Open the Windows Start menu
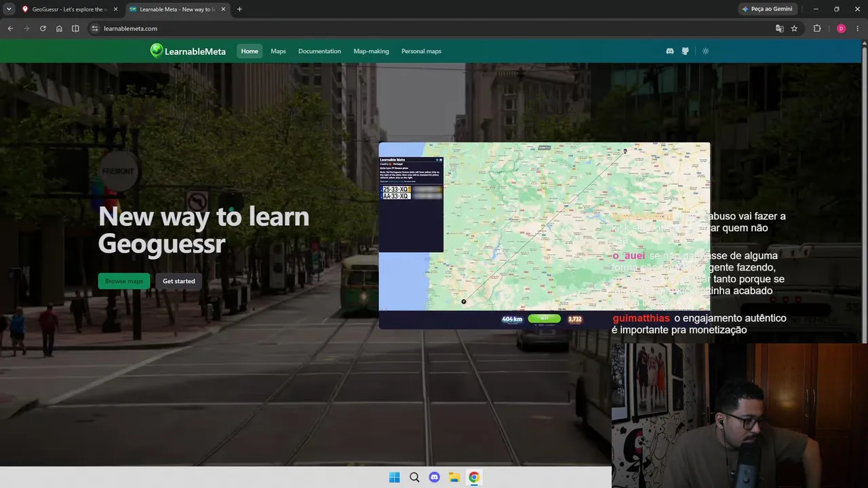Screen dimensions: 868x488 [394, 477]
